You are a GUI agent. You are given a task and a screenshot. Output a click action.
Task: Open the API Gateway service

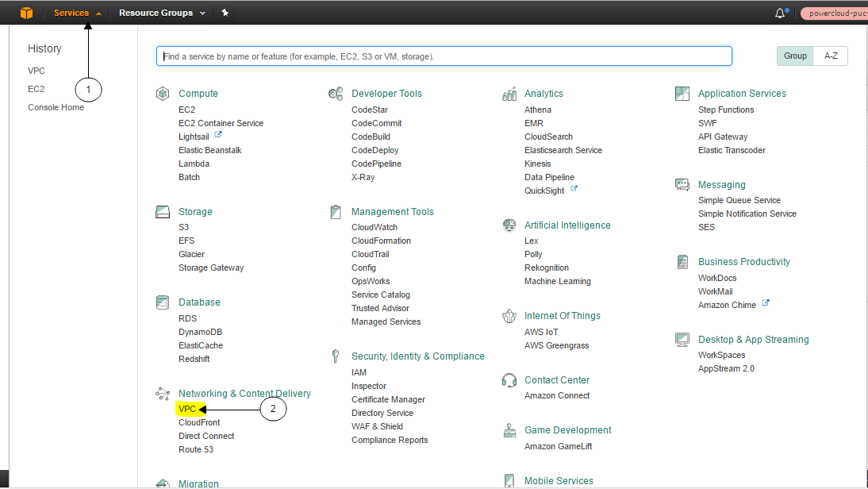pyautogui.click(x=723, y=137)
